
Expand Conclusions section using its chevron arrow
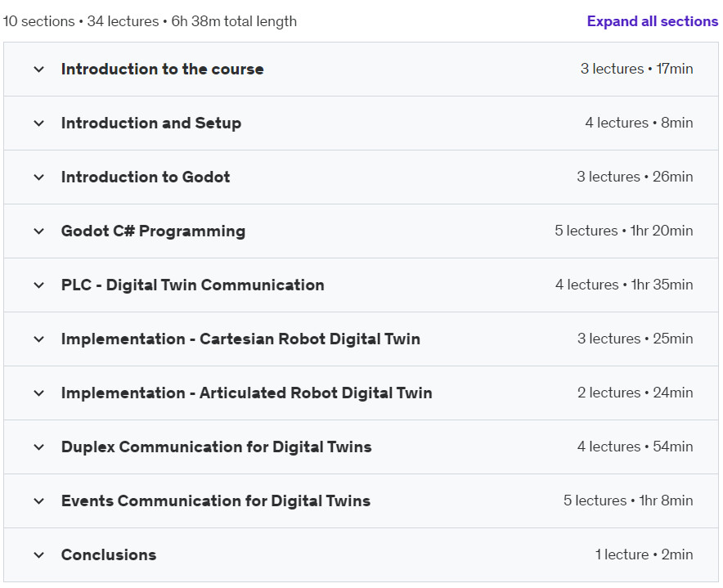click(x=38, y=555)
